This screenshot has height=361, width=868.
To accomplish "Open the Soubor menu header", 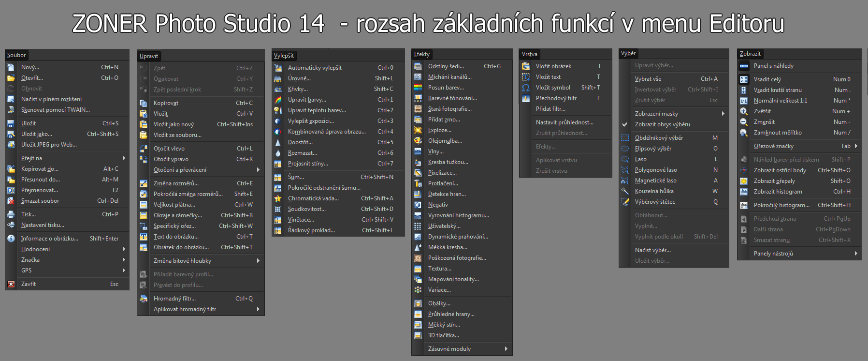I will 16,55.
